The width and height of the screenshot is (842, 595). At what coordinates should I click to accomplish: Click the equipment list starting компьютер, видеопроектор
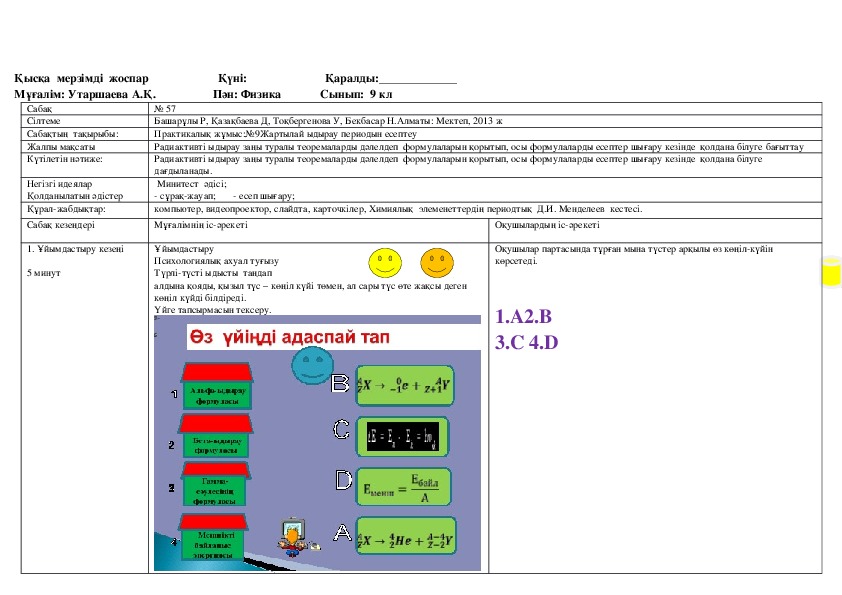(398, 209)
